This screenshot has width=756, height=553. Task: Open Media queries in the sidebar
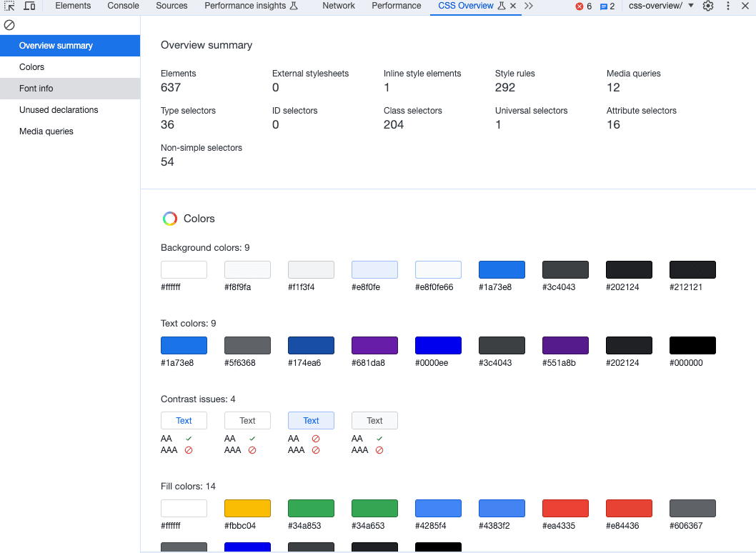coord(46,131)
